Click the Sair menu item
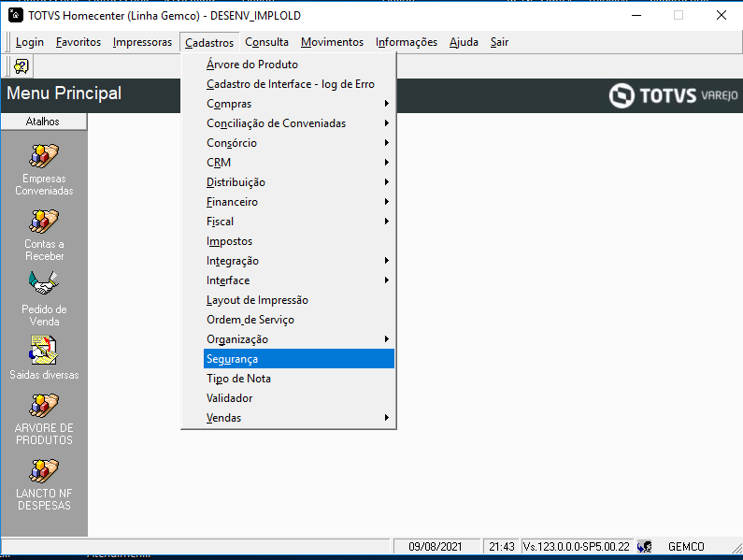This screenshot has width=743, height=560. pos(499,42)
